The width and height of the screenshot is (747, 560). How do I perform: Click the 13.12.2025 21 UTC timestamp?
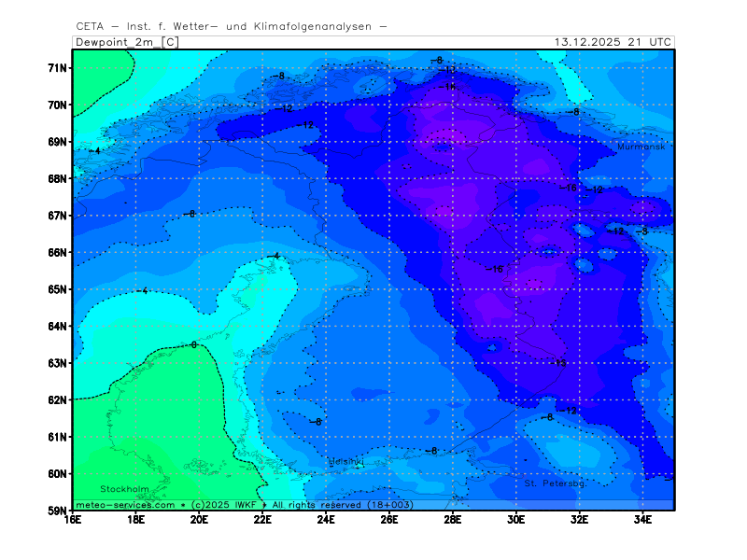[x=612, y=42]
